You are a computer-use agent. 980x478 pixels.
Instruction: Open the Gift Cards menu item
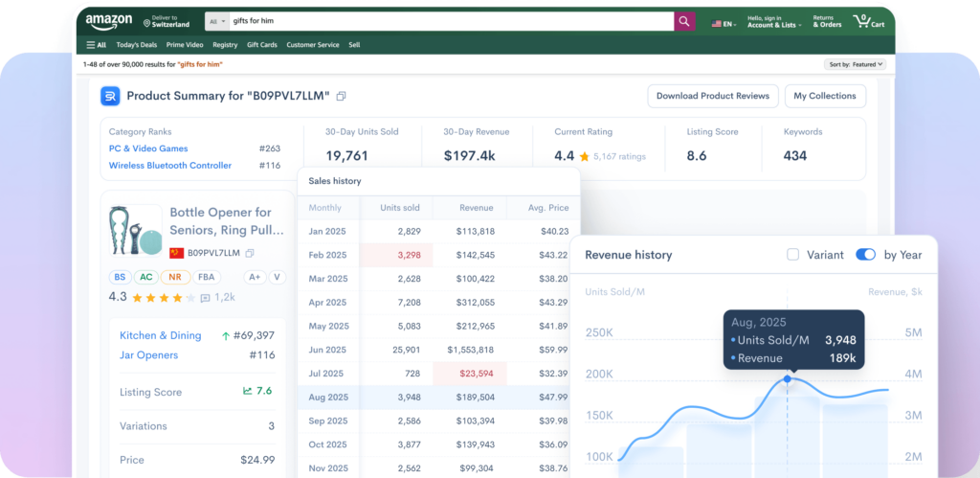[261, 45]
